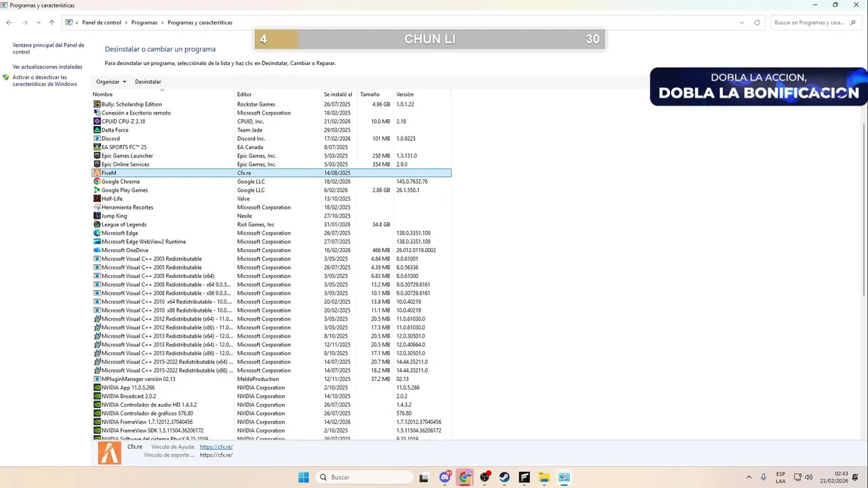Sort by the Se instaló el column
Image resolution: width=868 pixels, height=488 pixels.
click(x=340, y=94)
